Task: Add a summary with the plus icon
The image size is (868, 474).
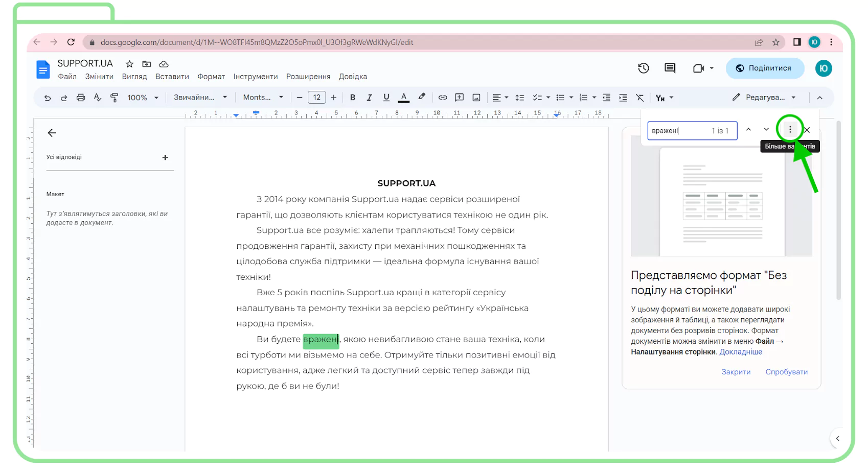Action: click(165, 157)
